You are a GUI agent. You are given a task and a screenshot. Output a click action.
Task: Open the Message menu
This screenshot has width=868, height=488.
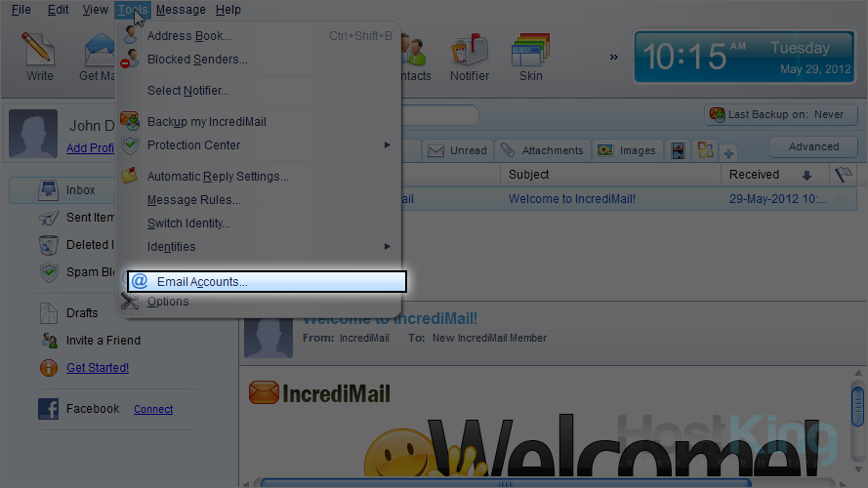181,10
